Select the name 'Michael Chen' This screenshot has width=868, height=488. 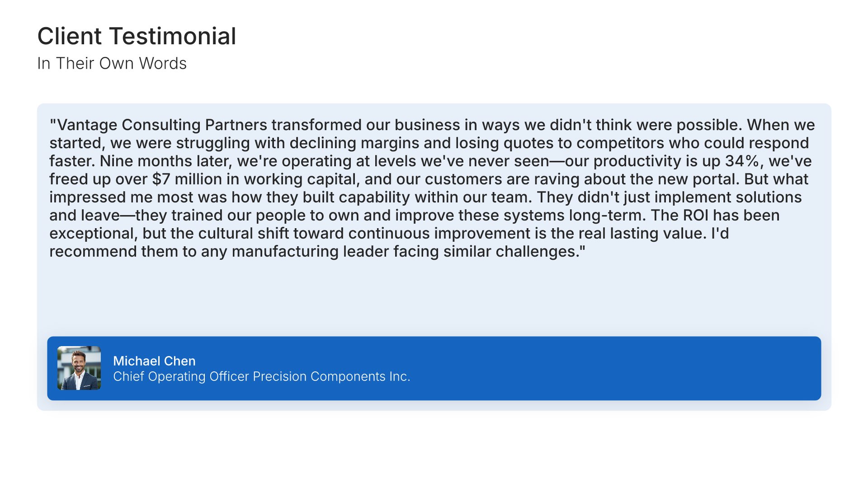[x=154, y=361]
